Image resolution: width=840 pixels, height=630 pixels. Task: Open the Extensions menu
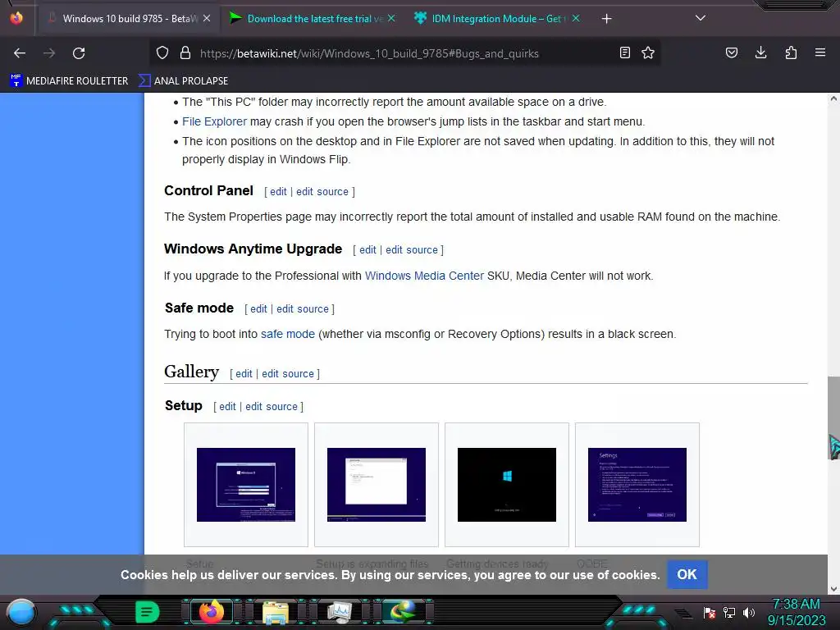point(791,53)
